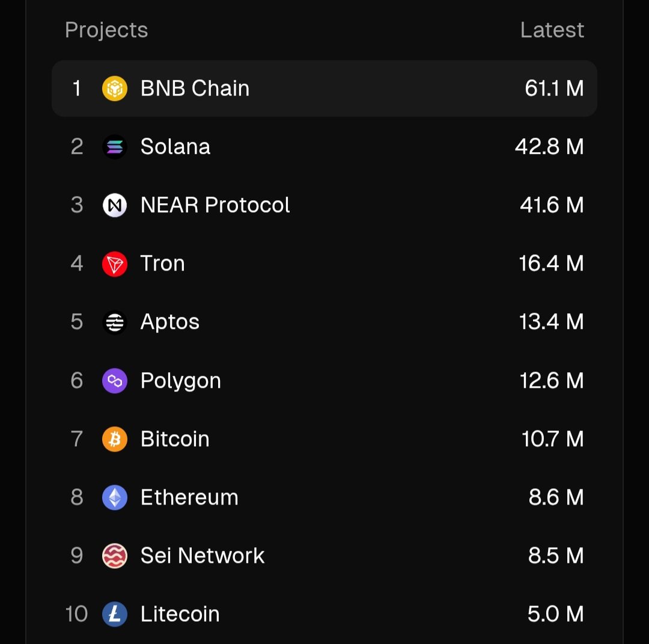Click the red Tron logo icon
649x644 pixels.
[x=114, y=264]
